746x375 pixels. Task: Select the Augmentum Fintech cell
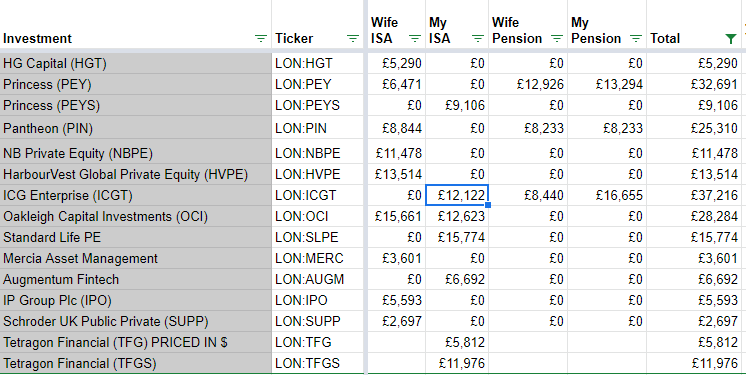pos(136,279)
